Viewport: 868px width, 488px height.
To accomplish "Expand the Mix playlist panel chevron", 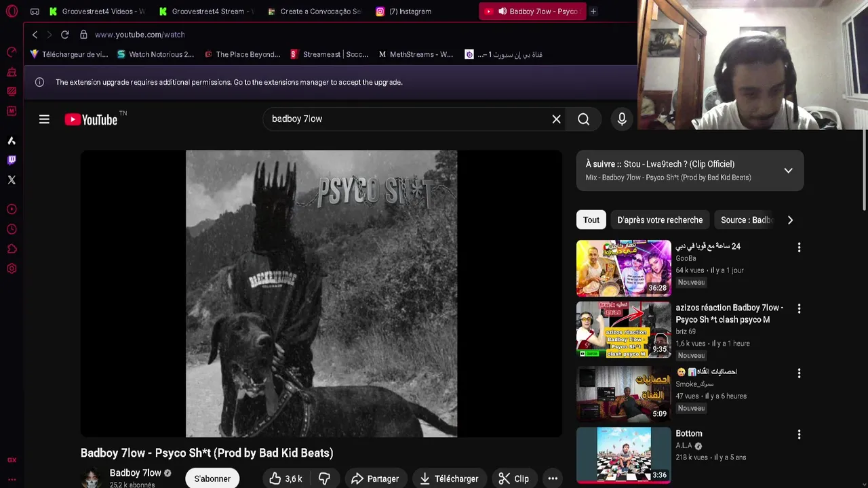I will click(x=788, y=171).
